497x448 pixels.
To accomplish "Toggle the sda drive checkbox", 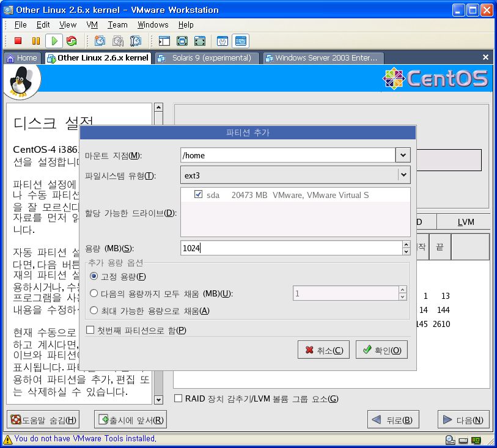I will click(x=198, y=195).
